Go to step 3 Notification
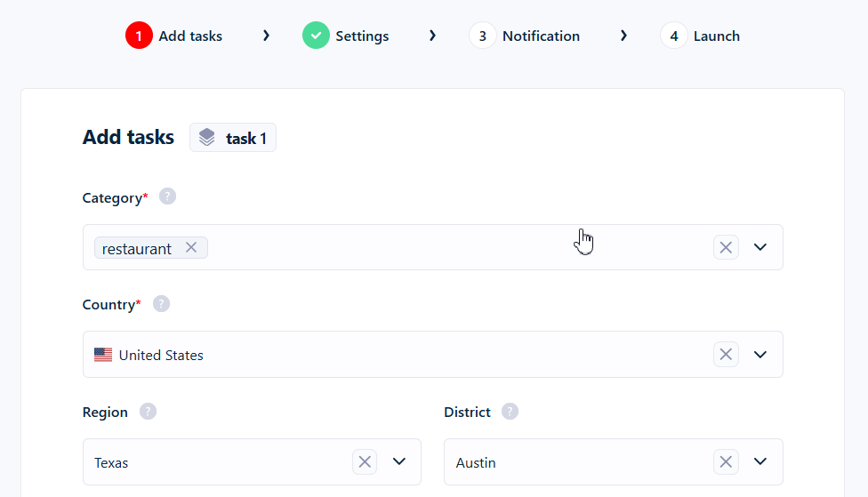This screenshot has height=497, width=868. coord(524,36)
